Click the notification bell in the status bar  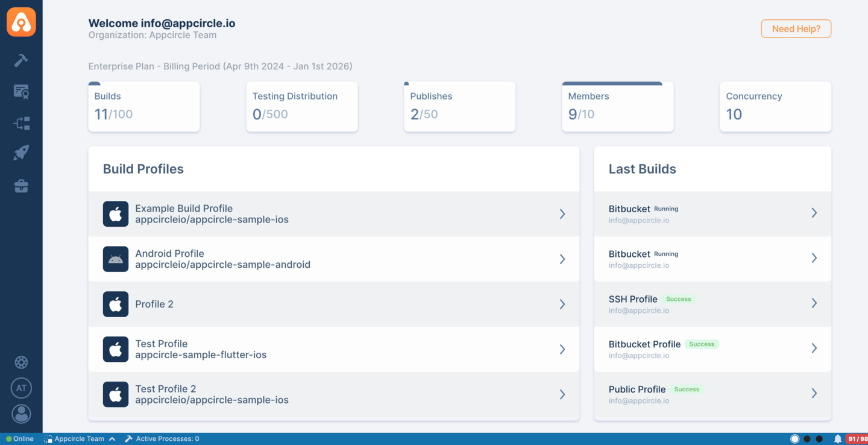point(837,438)
